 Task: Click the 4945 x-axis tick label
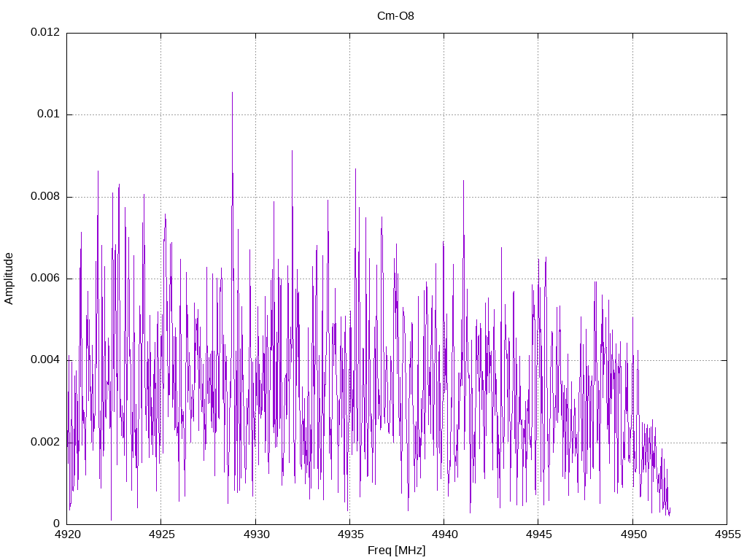point(539,534)
